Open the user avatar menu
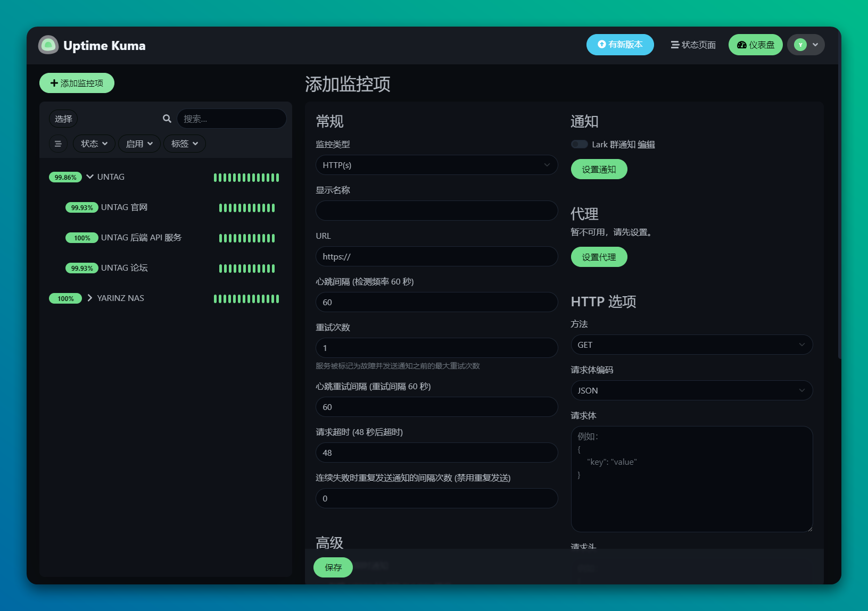 click(x=806, y=45)
